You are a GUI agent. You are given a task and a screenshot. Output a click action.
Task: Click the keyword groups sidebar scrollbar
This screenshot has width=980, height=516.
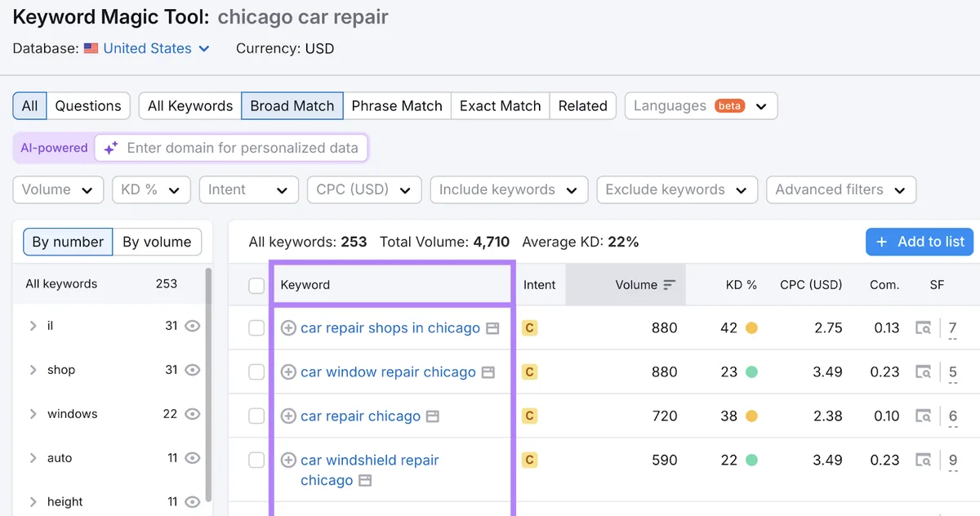(x=208, y=384)
